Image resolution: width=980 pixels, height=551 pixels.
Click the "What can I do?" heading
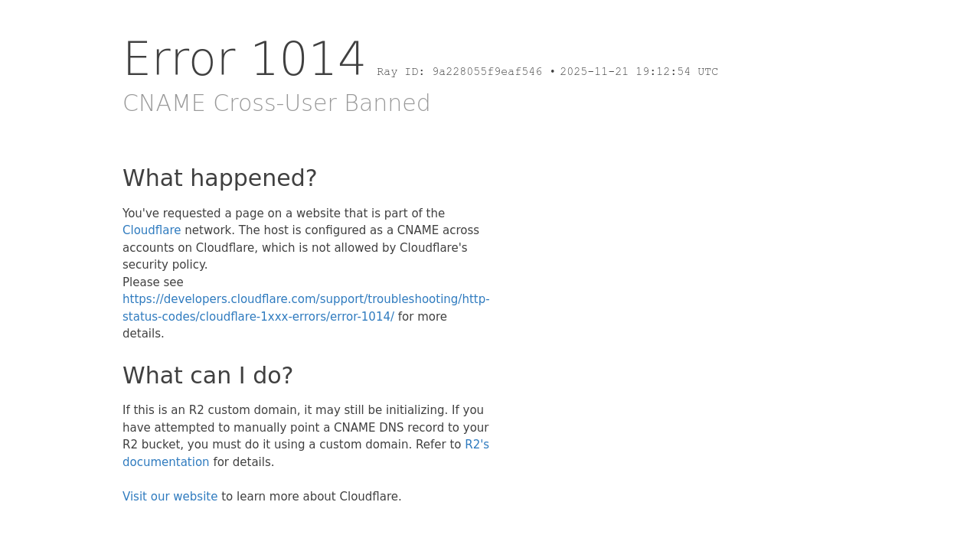point(207,376)
